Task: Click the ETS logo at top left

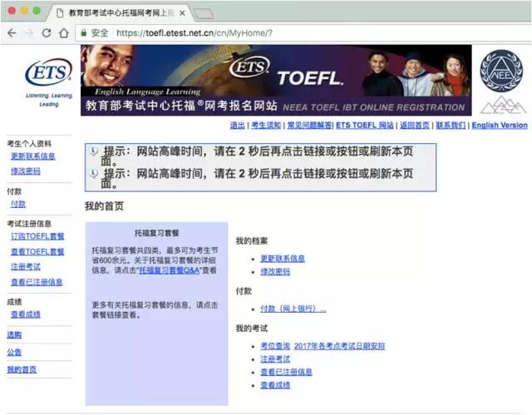Action: 48,74
